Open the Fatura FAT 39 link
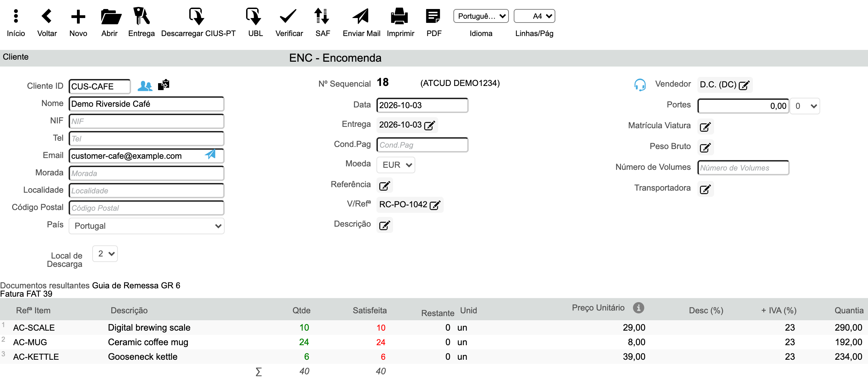868x384 pixels. pyautogui.click(x=26, y=294)
